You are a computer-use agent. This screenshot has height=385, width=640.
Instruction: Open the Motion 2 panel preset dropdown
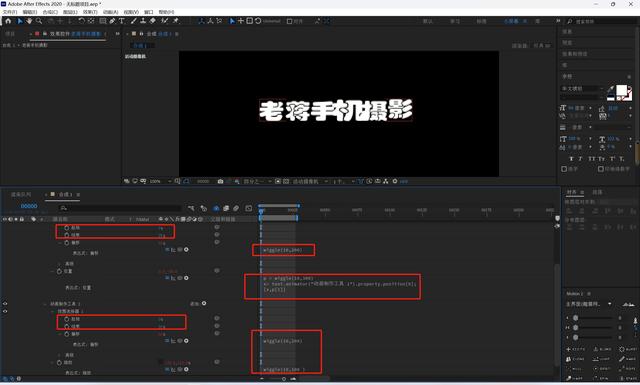pos(588,304)
